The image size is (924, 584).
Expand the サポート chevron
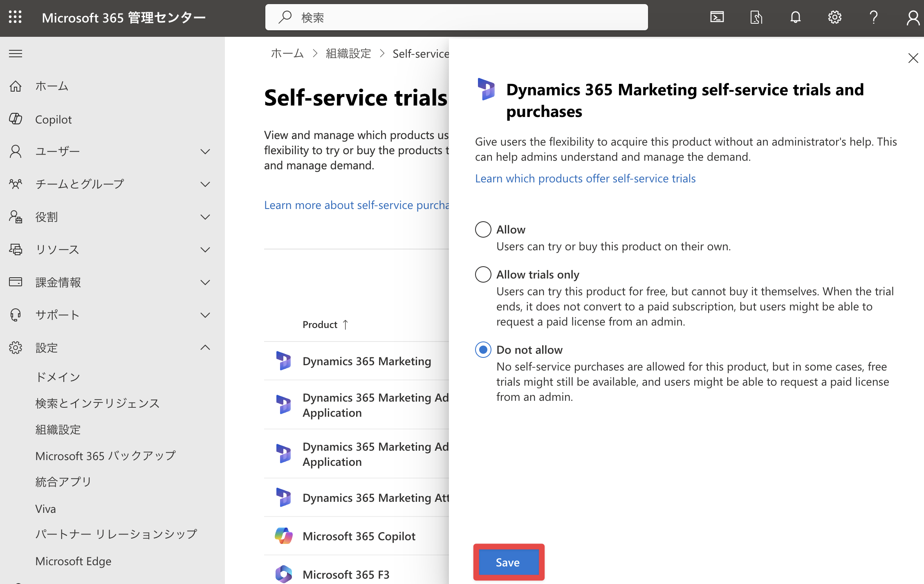tap(205, 315)
